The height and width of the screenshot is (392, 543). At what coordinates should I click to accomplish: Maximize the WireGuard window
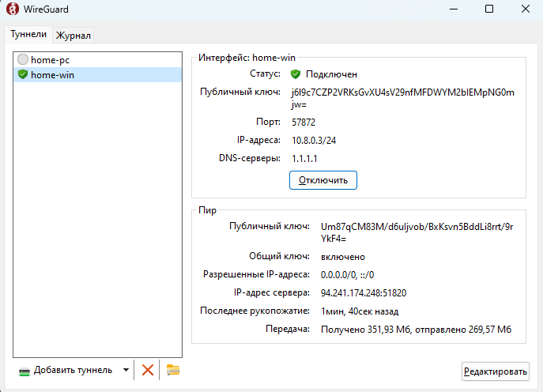[488, 9]
